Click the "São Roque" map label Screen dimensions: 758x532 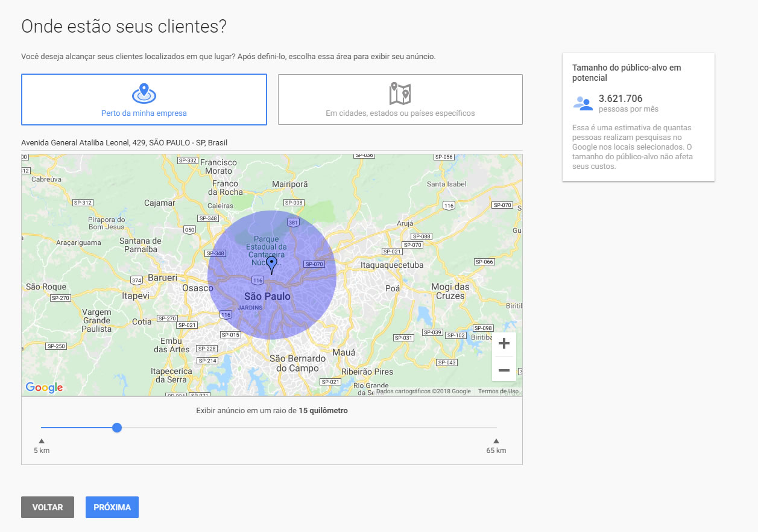[46, 287]
